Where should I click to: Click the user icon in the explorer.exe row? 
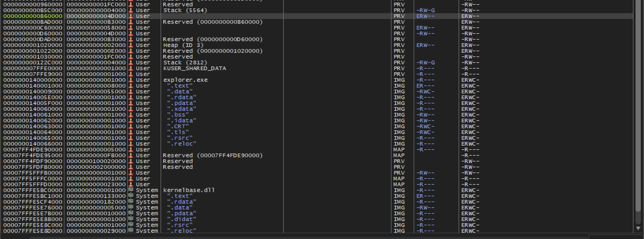pos(131,80)
